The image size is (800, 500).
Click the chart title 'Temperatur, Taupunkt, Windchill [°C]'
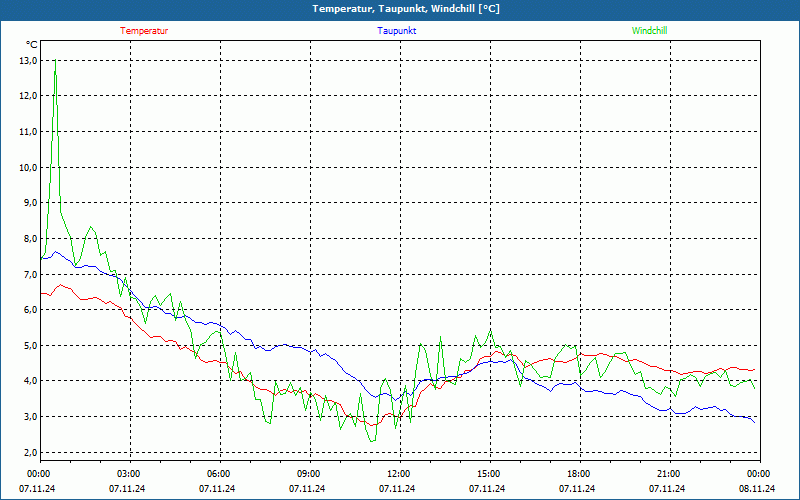click(406, 9)
